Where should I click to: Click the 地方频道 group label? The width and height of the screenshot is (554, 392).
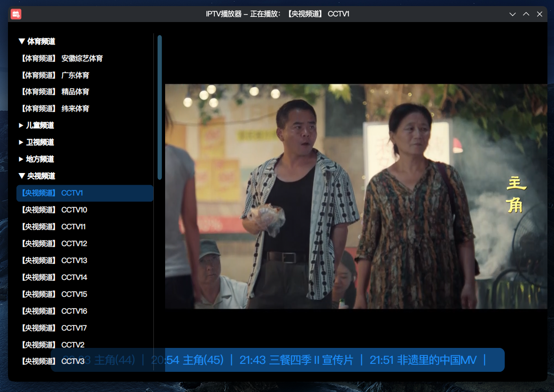[x=40, y=159]
